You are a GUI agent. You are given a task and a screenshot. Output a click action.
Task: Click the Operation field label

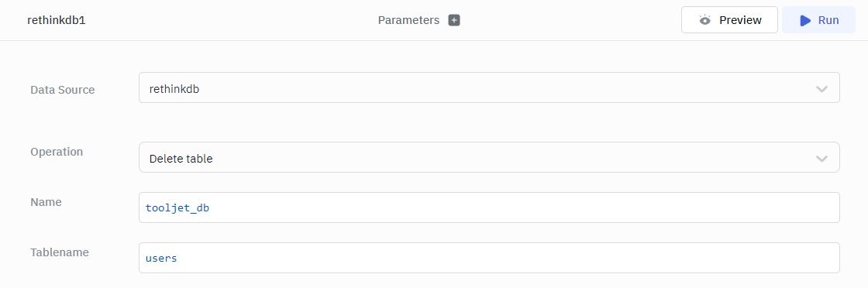57,152
